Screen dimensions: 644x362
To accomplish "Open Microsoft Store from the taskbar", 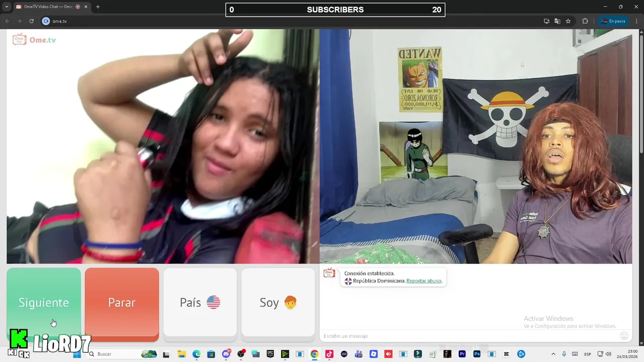I will 211,354.
